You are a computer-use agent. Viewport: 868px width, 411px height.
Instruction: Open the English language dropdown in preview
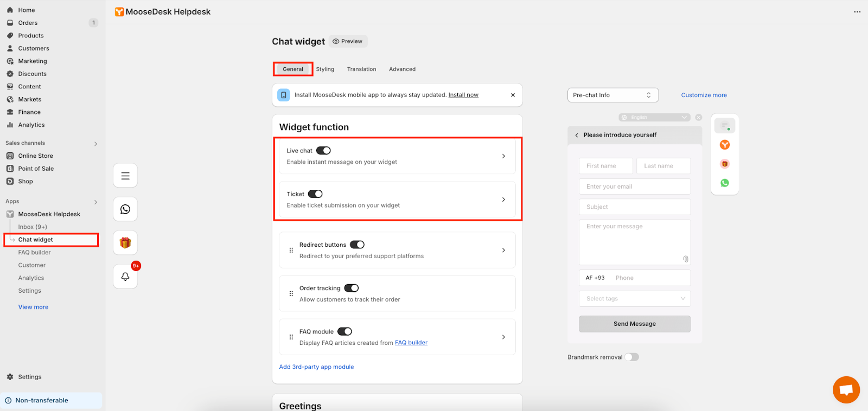[654, 117]
